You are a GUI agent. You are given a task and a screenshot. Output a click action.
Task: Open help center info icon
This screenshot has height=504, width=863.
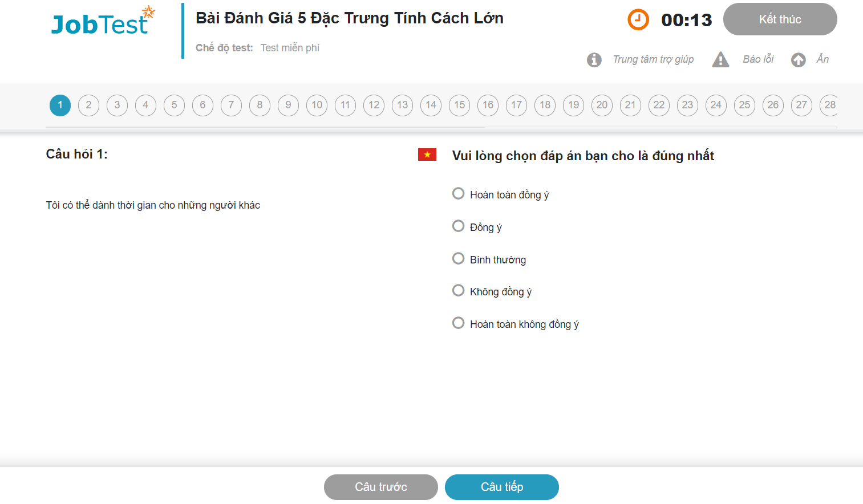pyautogui.click(x=594, y=59)
